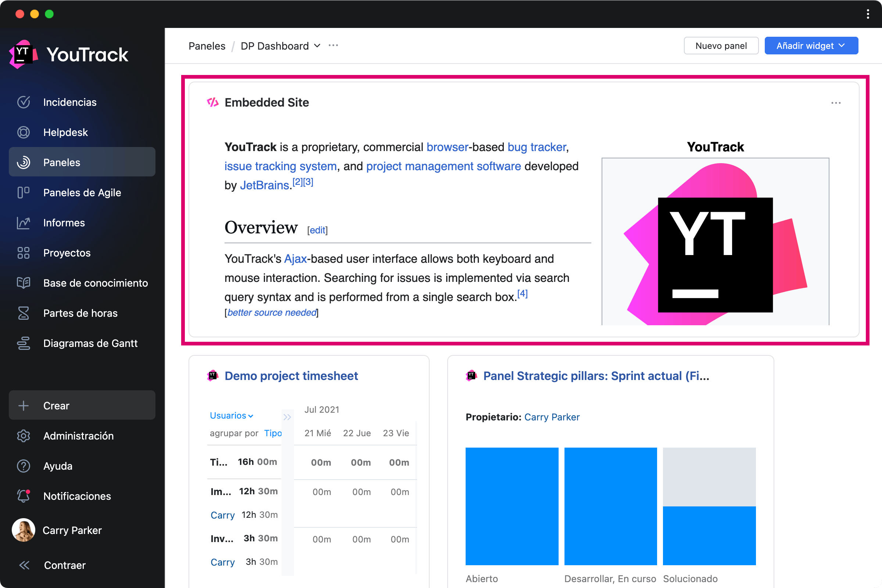Open the Carry Parker owner link
The height and width of the screenshot is (588, 882).
pyautogui.click(x=552, y=417)
